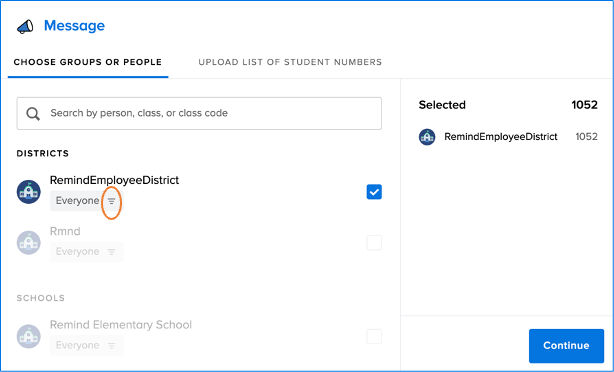Open filter icon for Remind Elementary School

coord(112,346)
